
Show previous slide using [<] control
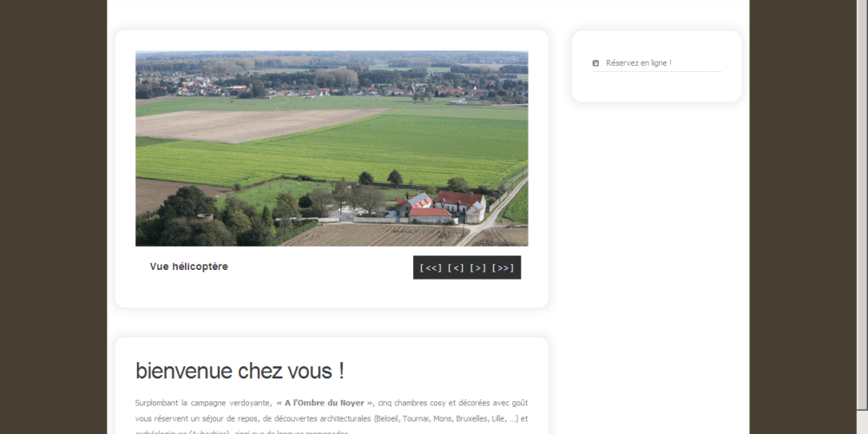point(456,268)
